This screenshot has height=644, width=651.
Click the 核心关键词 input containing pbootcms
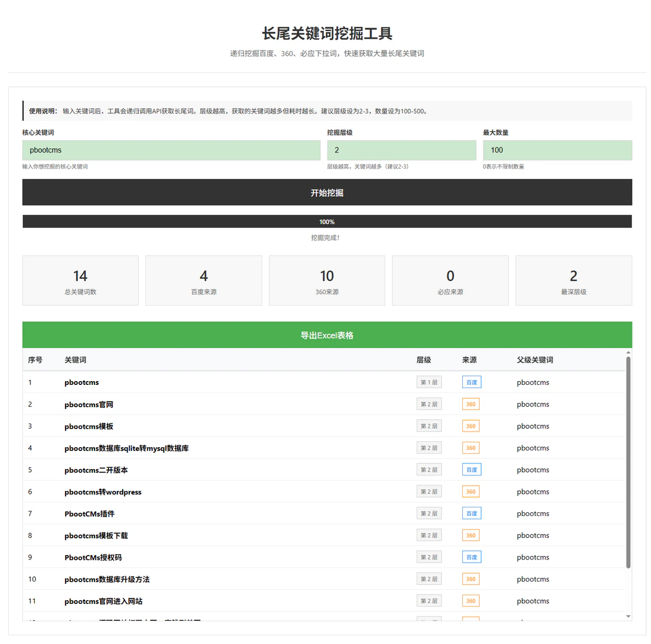pyautogui.click(x=171, y=150)
